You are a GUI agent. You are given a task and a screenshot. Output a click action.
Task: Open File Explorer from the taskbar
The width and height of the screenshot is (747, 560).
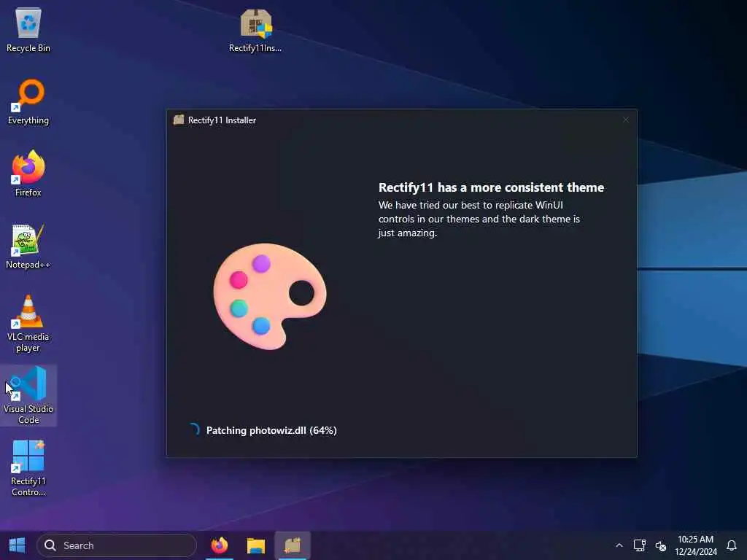pyautogui.click(x=256, y=545)
